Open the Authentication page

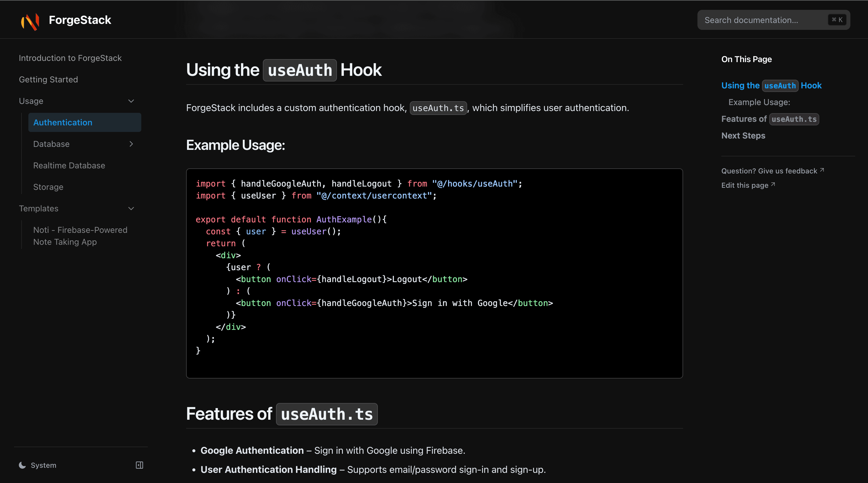(63, 122)
